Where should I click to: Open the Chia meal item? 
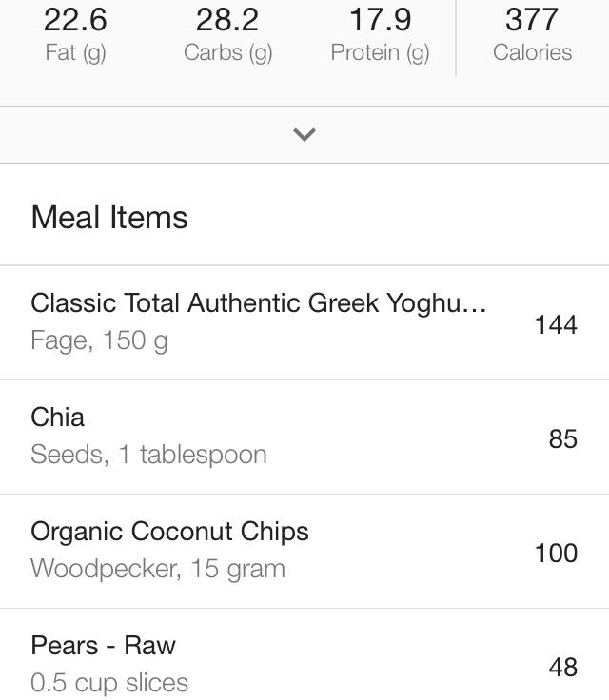point(57,418)
